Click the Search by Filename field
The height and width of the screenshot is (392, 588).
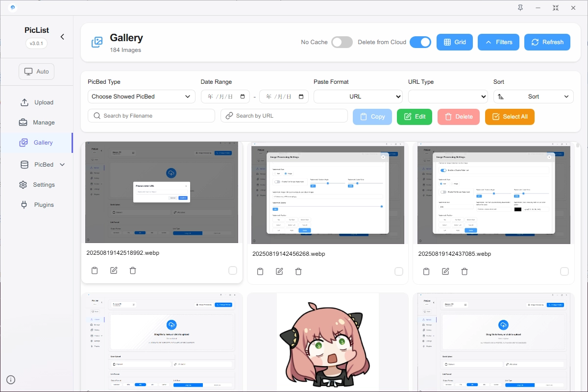click(x=151, y=116)
